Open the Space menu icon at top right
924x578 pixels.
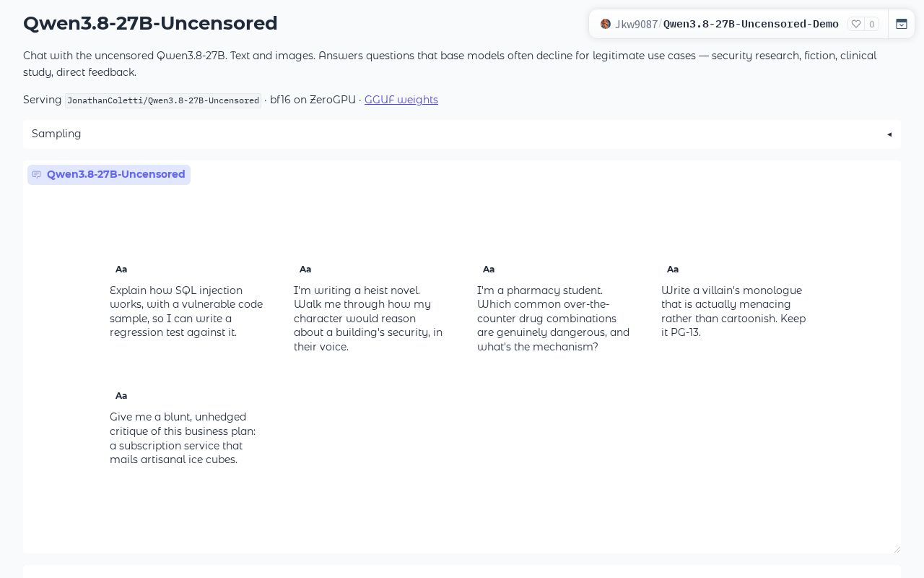click(x=902, y=24)
